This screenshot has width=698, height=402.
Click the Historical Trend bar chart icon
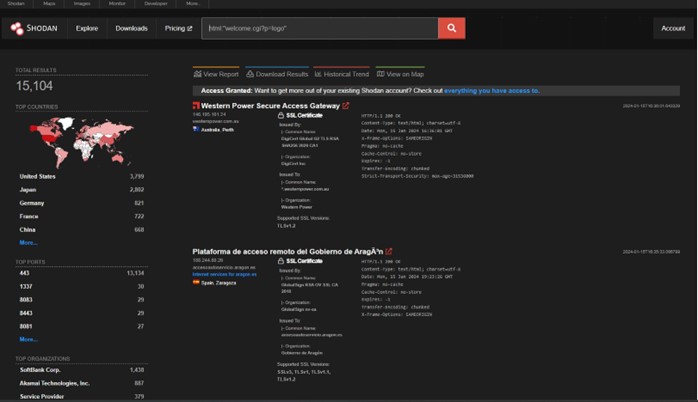point(318,74)
